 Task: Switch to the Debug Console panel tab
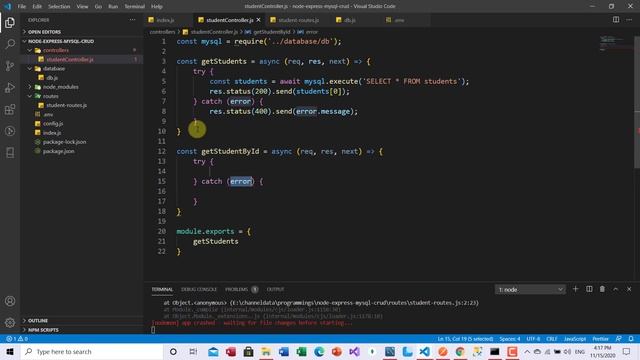199,289
